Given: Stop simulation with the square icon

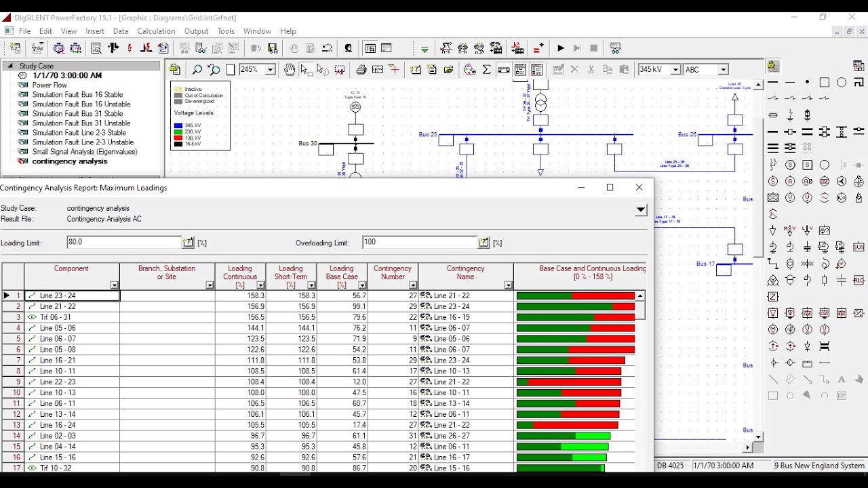Looking at the screenshot, I should pos(594,48).
